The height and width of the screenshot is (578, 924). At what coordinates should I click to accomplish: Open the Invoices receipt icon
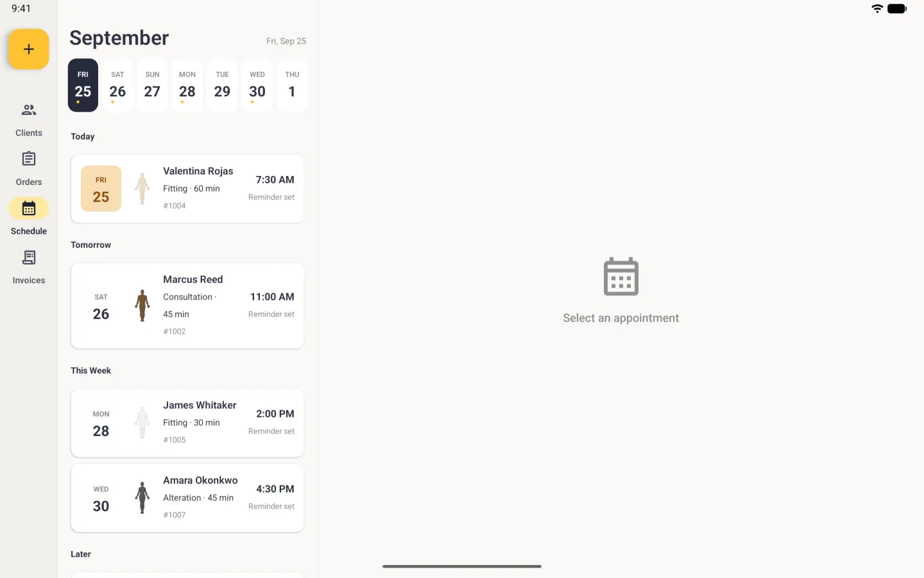[x=29, y=258]
